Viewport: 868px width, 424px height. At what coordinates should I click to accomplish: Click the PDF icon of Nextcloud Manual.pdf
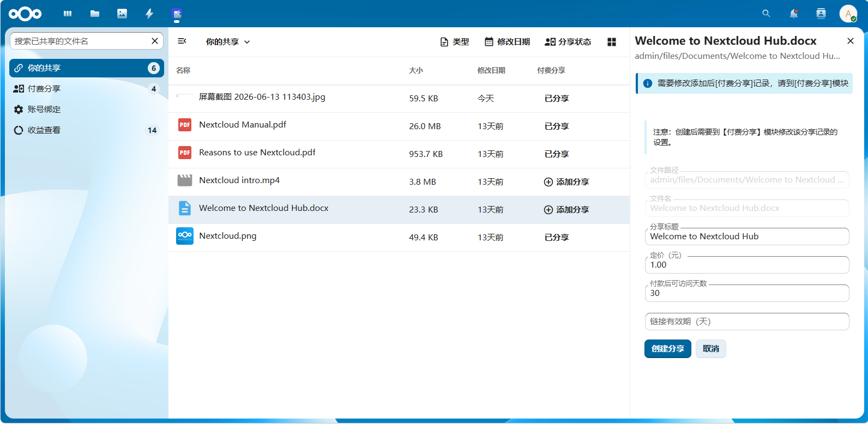pyautogui.click(x=185, y=125)
